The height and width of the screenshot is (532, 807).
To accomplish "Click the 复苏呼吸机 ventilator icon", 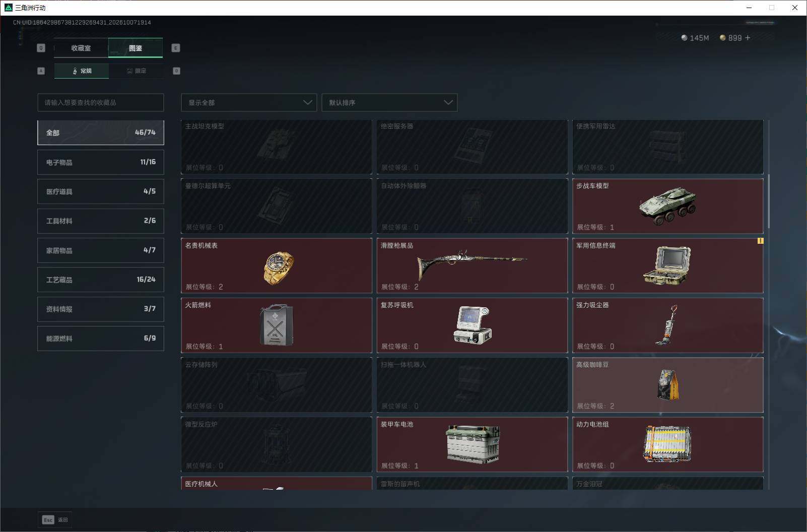I will click(x=473, y=325).
